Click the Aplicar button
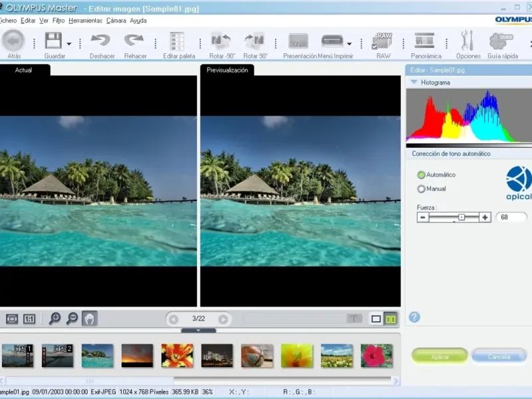The image size is (532, 399). 440,356
